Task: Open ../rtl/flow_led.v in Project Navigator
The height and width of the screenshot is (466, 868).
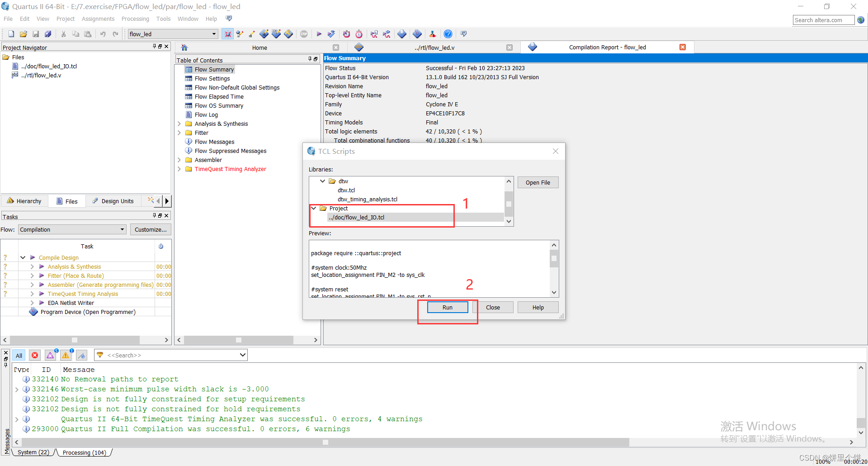Action: pyautogui.click(x=41, y=75)
